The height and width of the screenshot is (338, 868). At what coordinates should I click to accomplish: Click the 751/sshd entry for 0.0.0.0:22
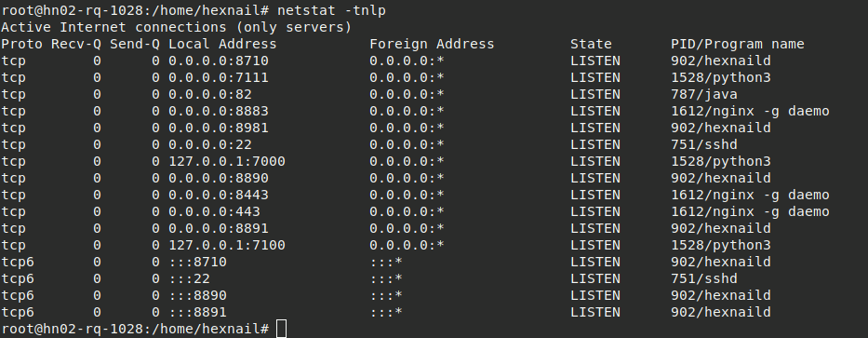tap(704, 144)
